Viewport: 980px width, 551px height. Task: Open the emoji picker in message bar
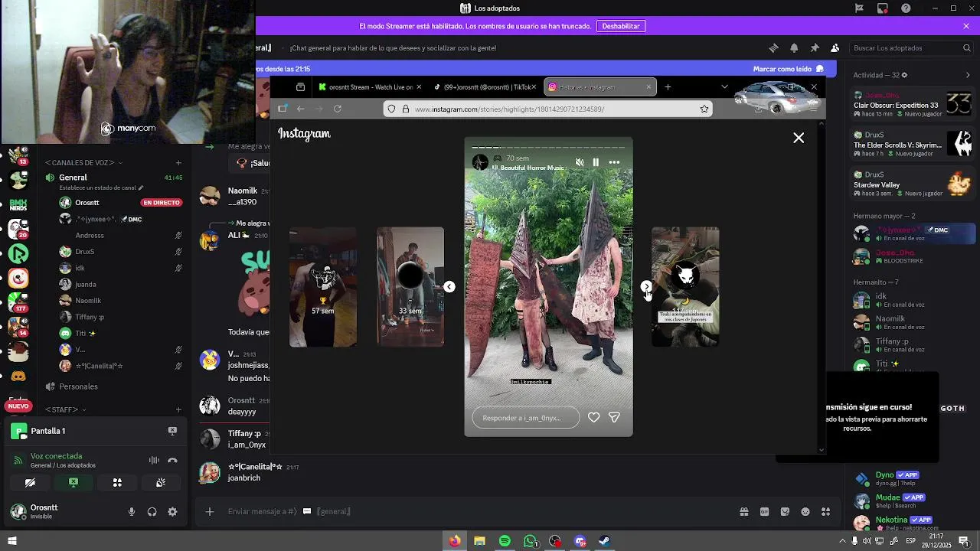[805, 512]
